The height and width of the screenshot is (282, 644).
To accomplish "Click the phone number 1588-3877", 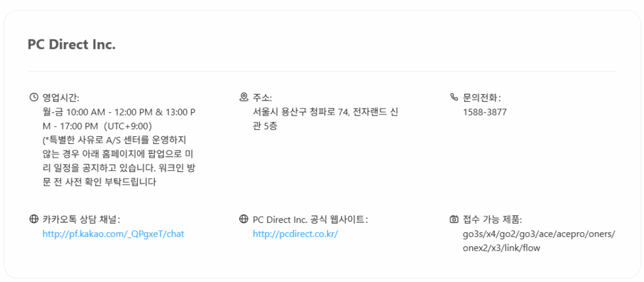I will (484, 112).
